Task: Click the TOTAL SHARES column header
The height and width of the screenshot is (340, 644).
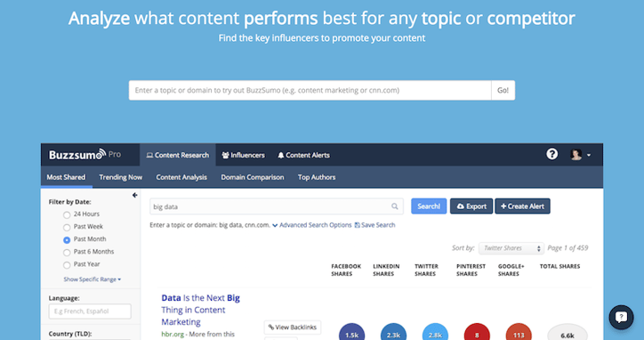Action: 559,266
